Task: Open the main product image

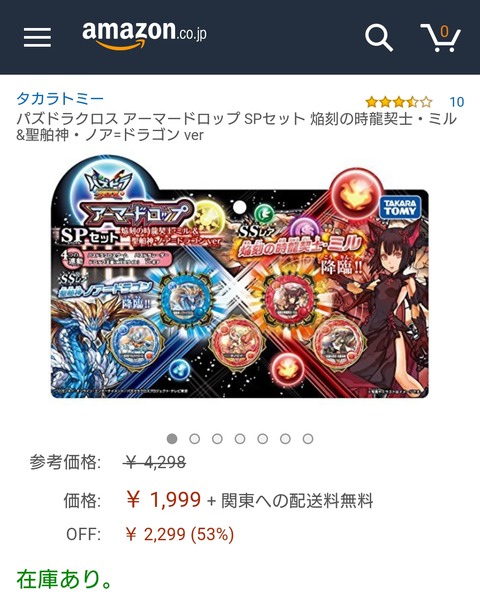Action: point(240,278)
